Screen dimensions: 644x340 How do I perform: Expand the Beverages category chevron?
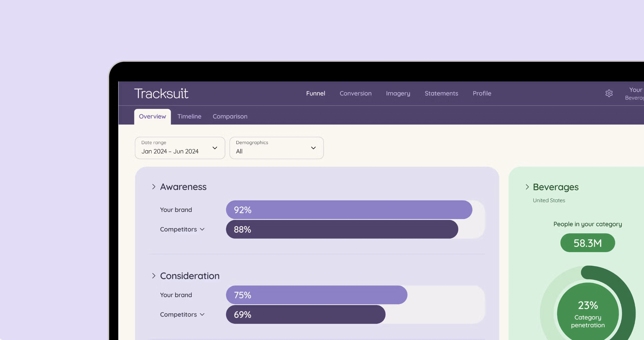[527, 187]
